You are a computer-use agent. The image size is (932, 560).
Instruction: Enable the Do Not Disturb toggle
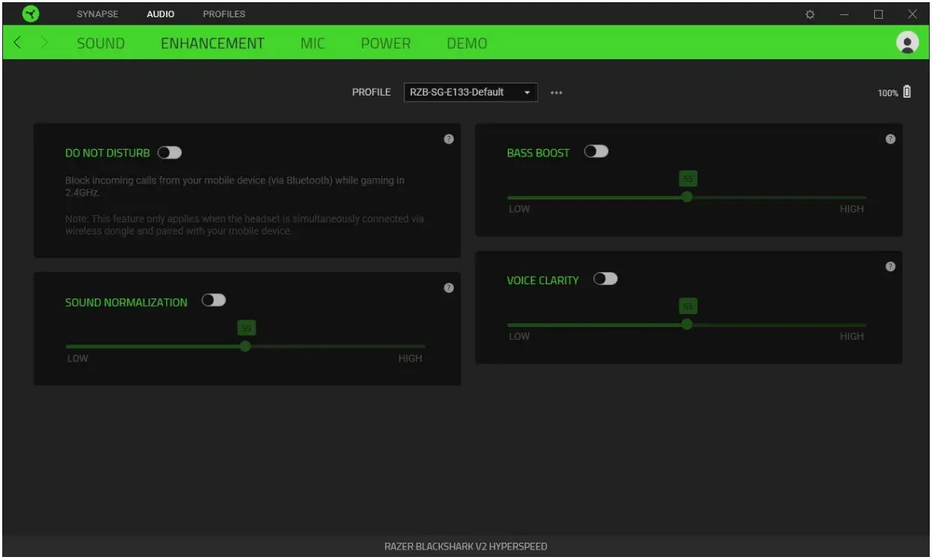(x=170, y=153)
